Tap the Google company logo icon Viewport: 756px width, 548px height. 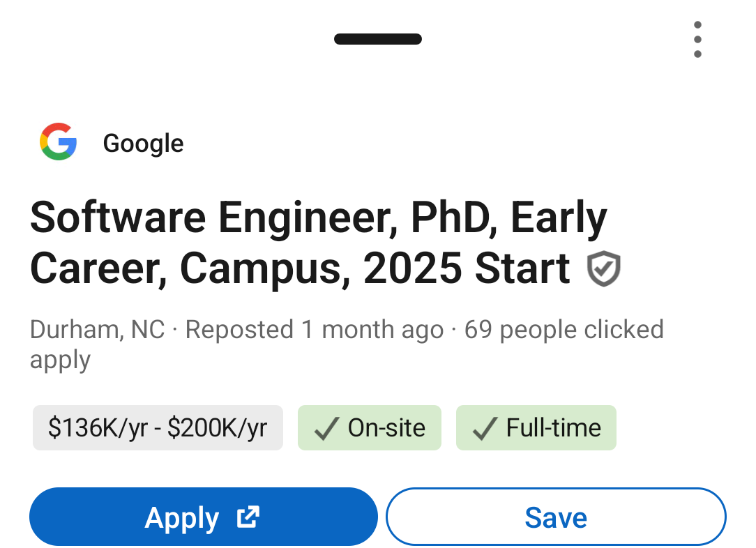pos(59,142)
